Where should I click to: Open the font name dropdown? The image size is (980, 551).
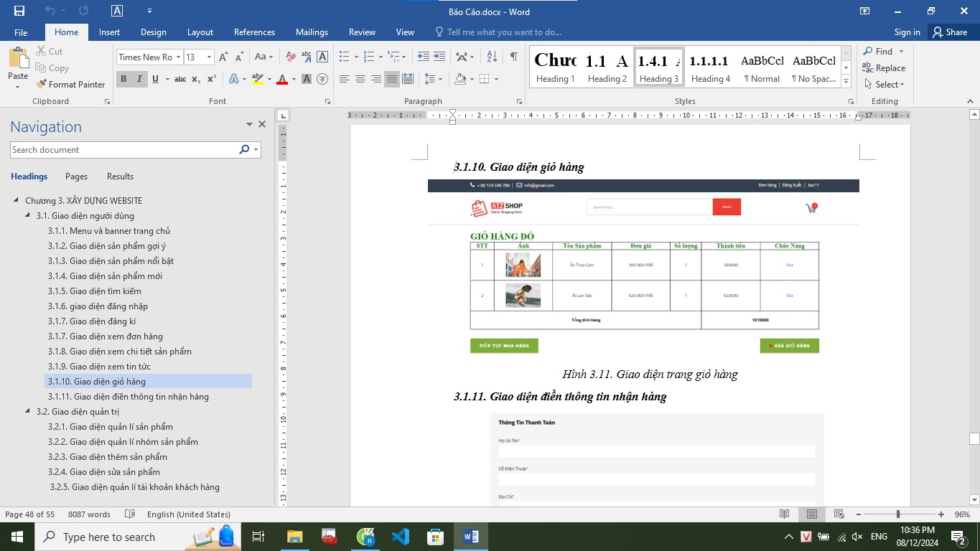[179, 57]
